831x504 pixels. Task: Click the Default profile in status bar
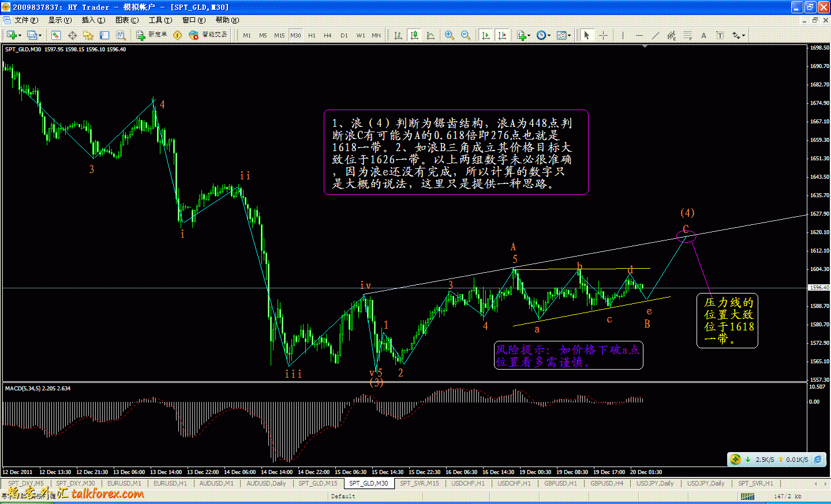coord(343,496)
